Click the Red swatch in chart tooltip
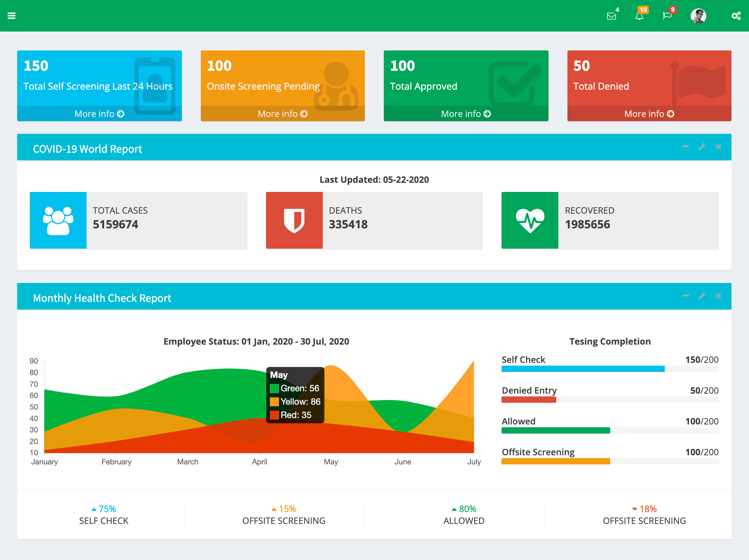Screen dimensions: 749x560 click(x=274, y=415)
